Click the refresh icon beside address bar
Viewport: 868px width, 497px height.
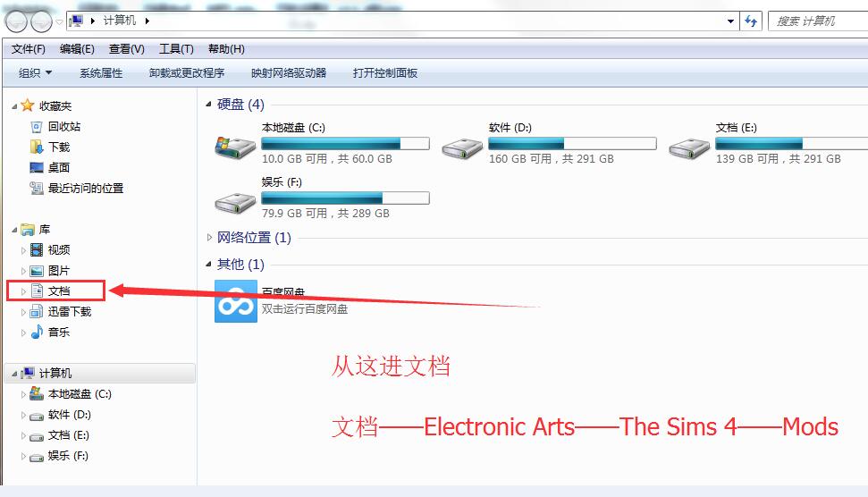pos(751,21)
